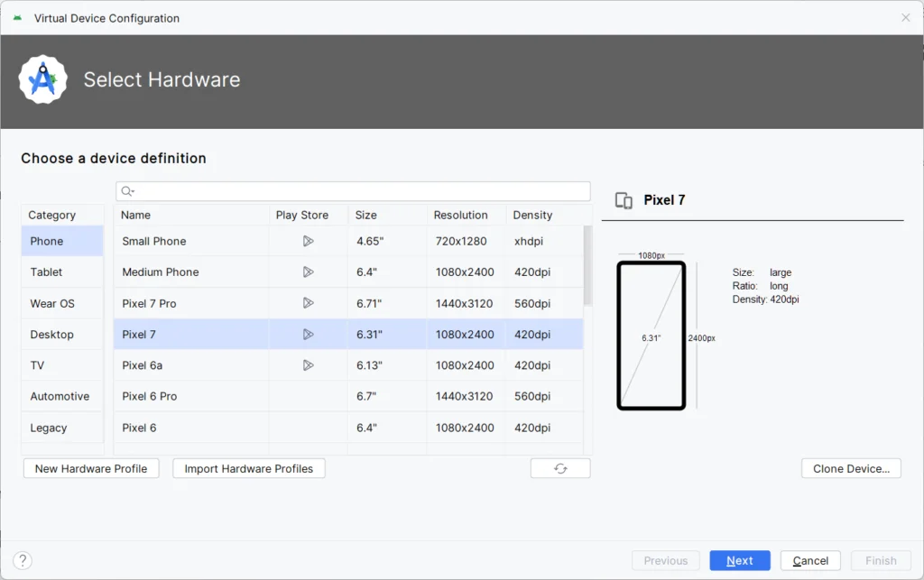Click 560dpi density in Pixel 6 Pro row
The image size is (924, 580).
click(544, 396)
